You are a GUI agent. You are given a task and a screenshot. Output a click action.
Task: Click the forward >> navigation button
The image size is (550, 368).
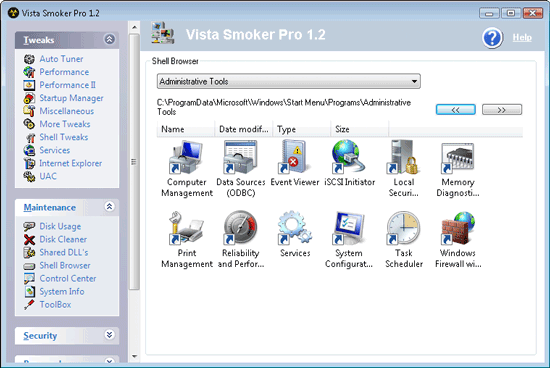click(x=502, y=110)
